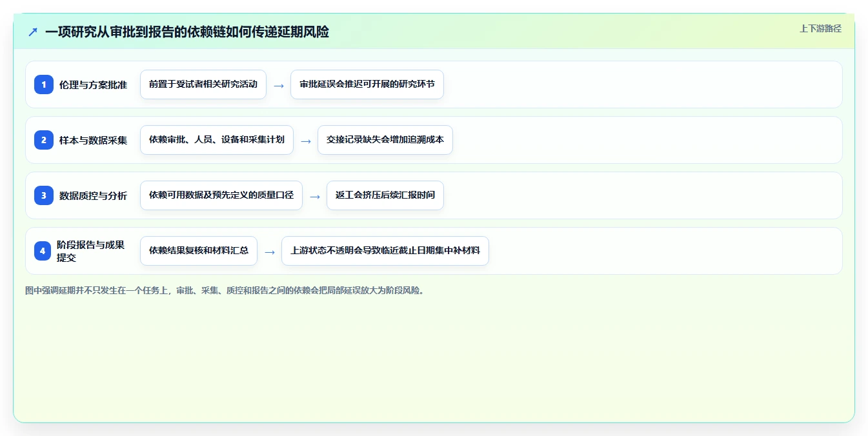Select the step 2 number badge
This screenshot has width=868, height=436.
click(44, 140)
